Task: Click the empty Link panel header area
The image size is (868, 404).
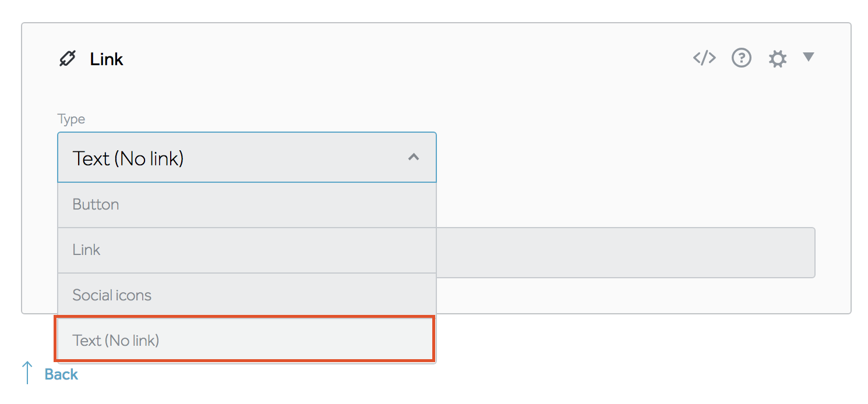Action: (408, 59)
